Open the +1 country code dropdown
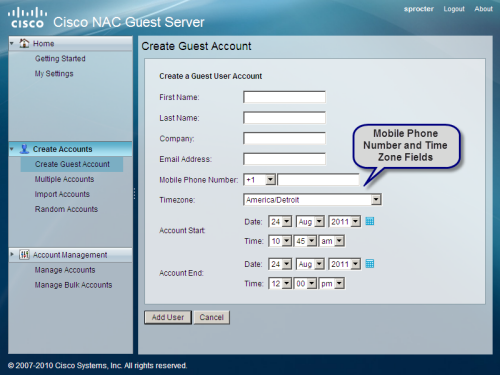500x375 pixels. [x=260, y=180]
